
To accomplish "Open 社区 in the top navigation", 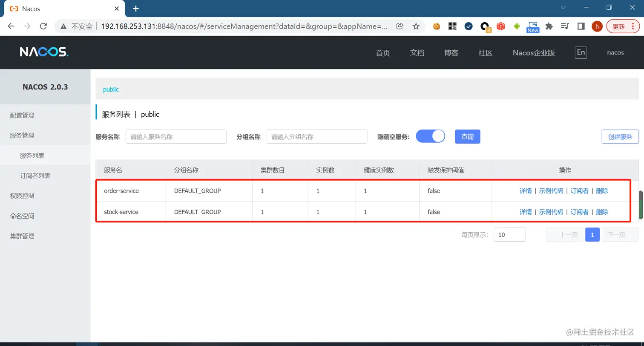I will (485, 53).
